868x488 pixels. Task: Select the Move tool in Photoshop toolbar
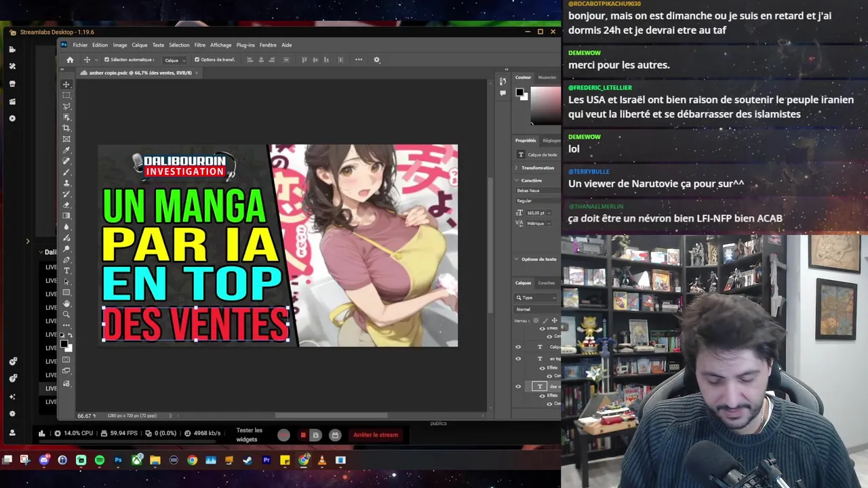point(66,85)
